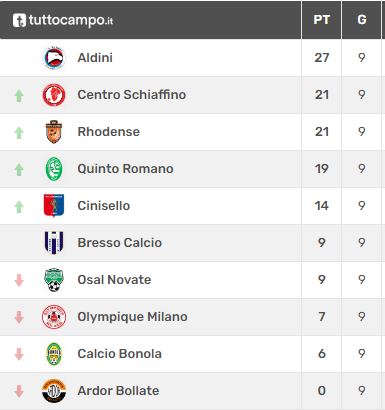Click the green up arrow beside Rhodense
Screen dimensions: 385x410
click(x=19, y=133)
